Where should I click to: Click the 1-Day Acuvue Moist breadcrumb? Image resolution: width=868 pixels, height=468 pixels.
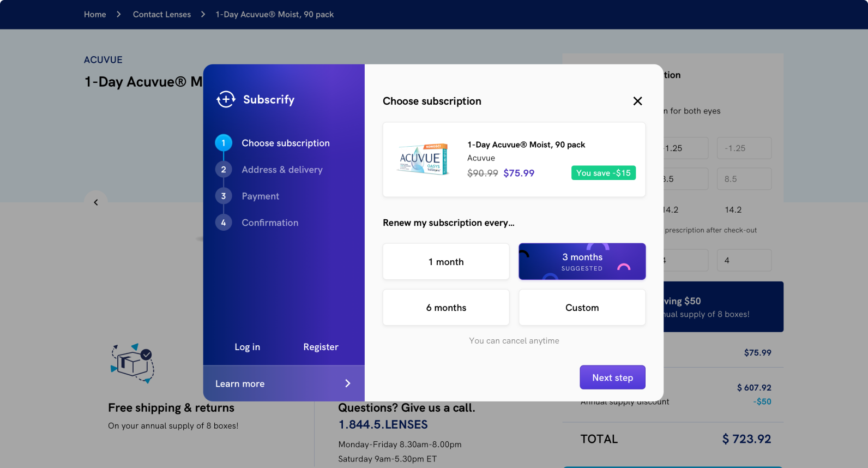tap(274, 14)
